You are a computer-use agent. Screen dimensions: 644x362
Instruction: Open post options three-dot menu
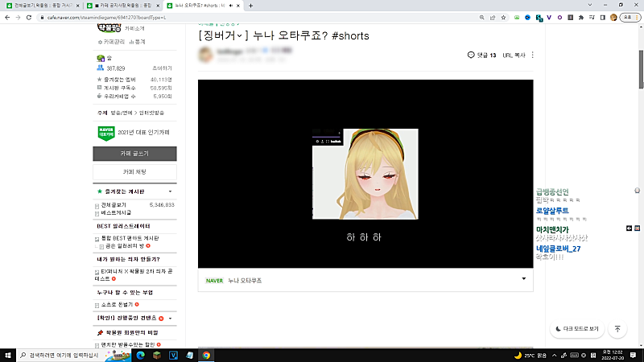[x=533, y=55]
